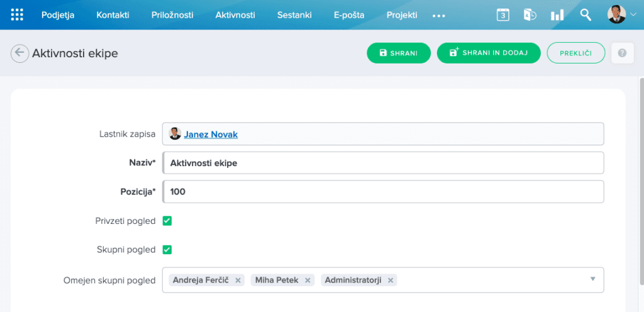Open the Projekti menu

(x=402, y=15)
